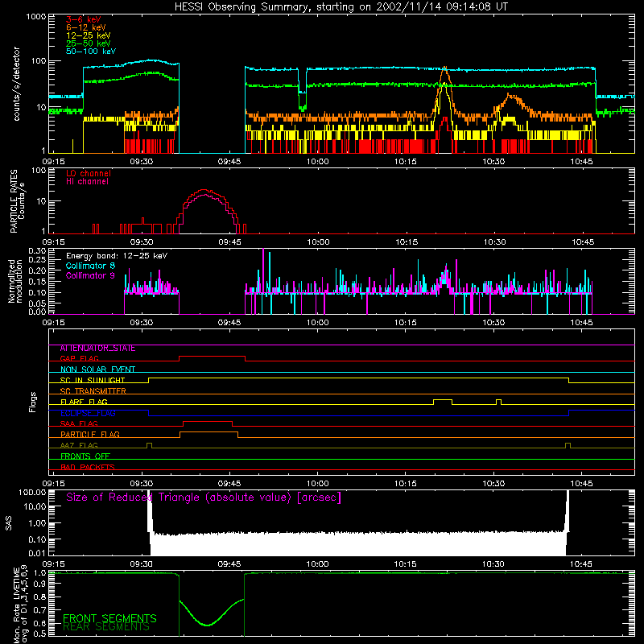Click the SAA_FLAG label
Viewport: 644px width, 644px height.
click(x=79, y=424)
